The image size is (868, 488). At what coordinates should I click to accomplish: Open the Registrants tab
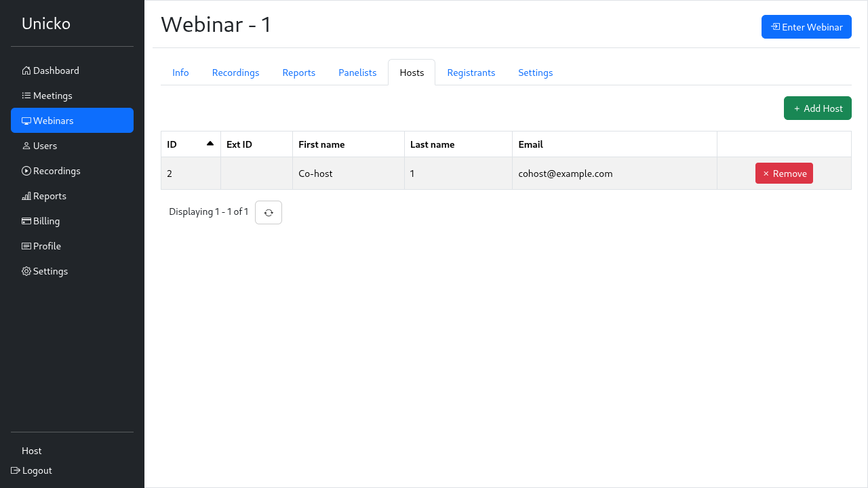pyautogui.click(x=471, y=73)
